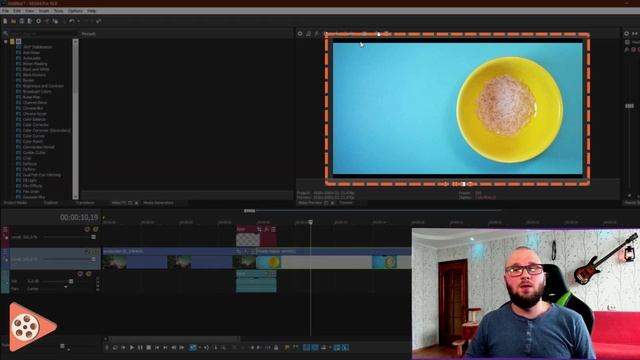Open the Video Preview settings gear icon

pyautogui.click(x=300, y=33)
